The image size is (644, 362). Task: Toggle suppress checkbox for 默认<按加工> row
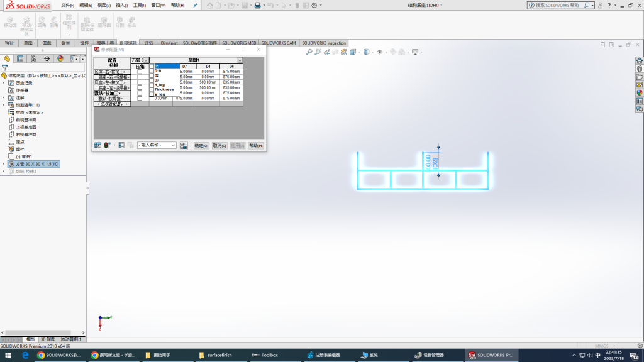click(x=140, y=93)
